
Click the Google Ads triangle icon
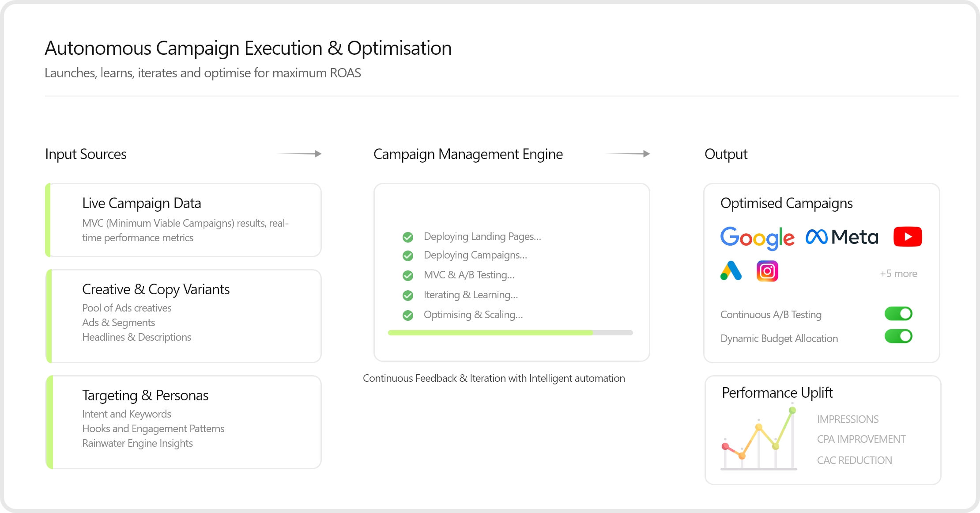(731, 271)
